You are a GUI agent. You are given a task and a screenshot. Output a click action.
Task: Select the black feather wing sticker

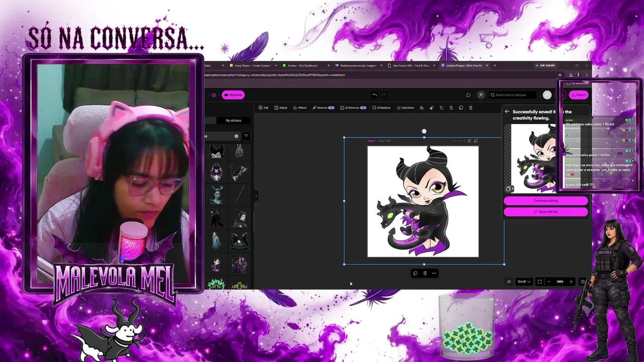[x=239, y=173]
